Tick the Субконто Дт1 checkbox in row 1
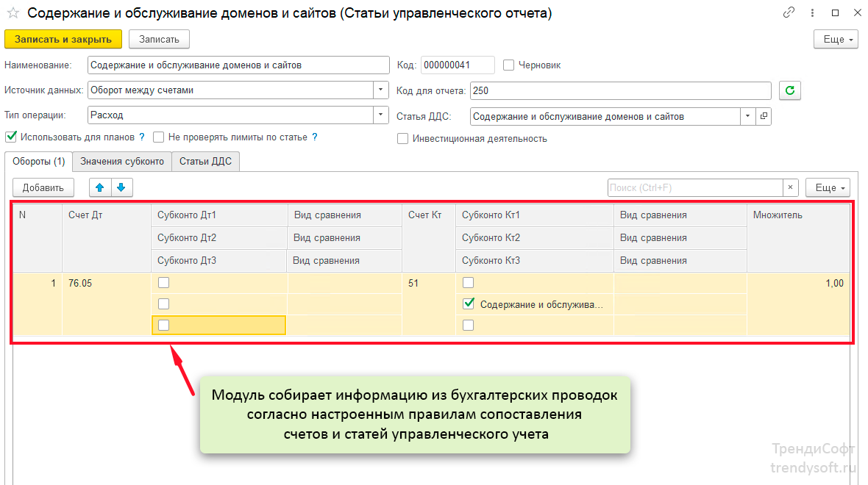The image size is (868, 485). [x=163, y=283]
